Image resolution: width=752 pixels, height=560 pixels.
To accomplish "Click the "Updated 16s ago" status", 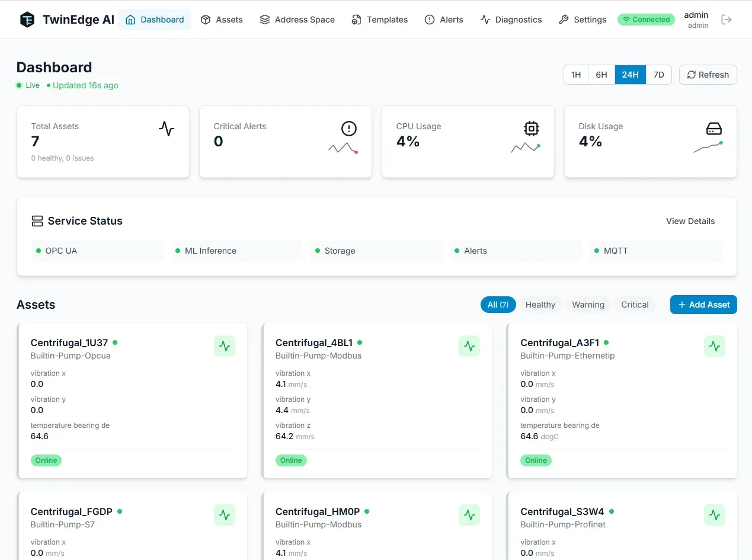I will (x=85, y=85).
